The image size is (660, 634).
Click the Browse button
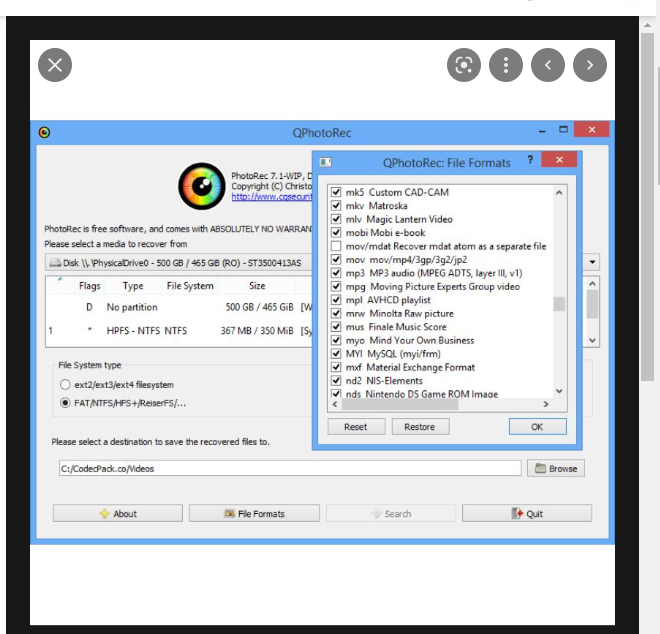coord(556,469)
